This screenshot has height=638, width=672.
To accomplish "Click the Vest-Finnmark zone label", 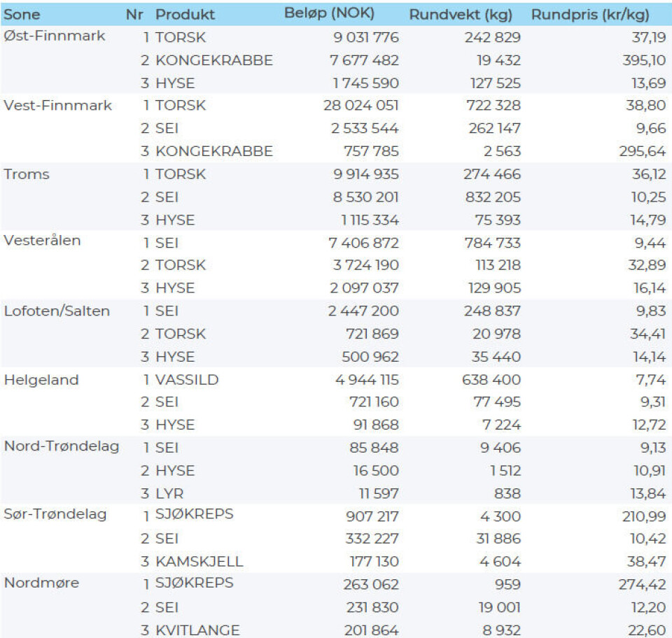I will coord(57,106).
